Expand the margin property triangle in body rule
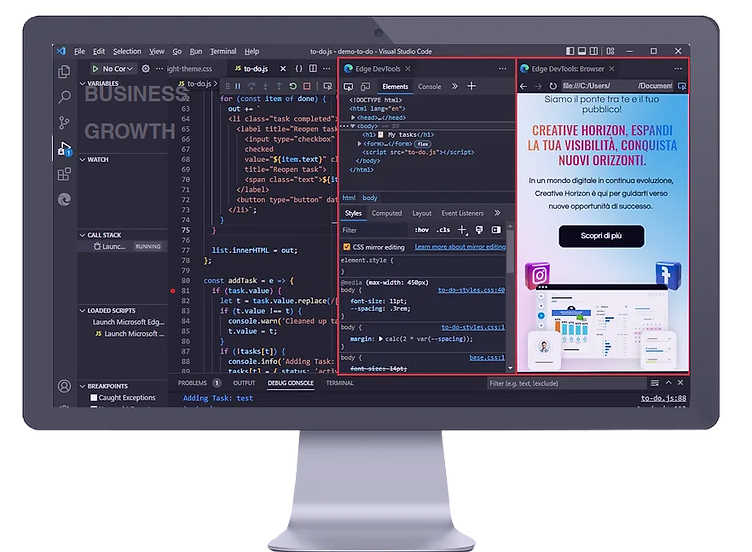The height and width of the screenshot is (552, 752). tap(381, 339)
